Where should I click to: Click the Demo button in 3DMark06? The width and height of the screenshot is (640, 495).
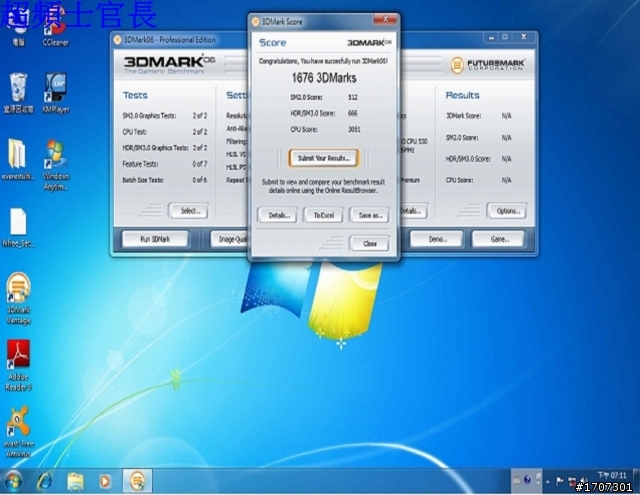coord(437,239)
